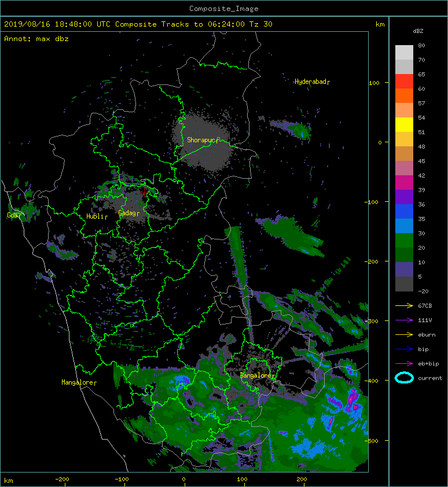Click the 'eb+bip' legend label
Image resolution: width=448 pixels, height=487 pixels.
[428, 364]
